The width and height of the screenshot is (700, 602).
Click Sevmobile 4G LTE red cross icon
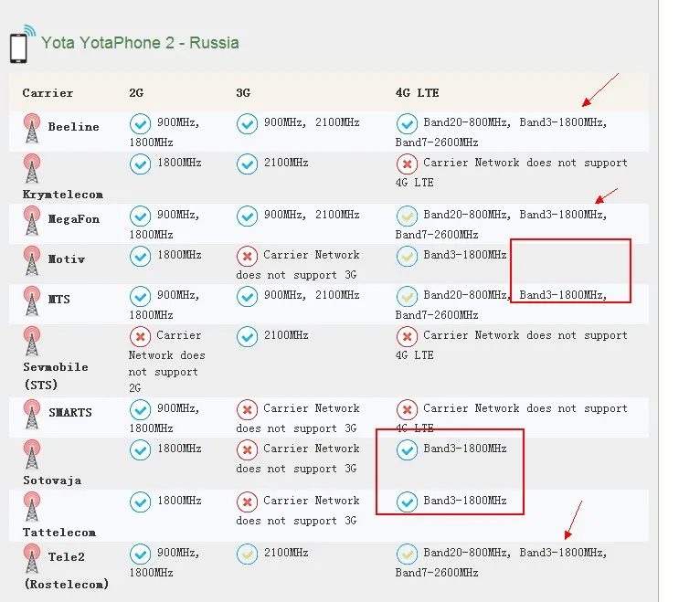pyautogui.click(x=408, y=336)
